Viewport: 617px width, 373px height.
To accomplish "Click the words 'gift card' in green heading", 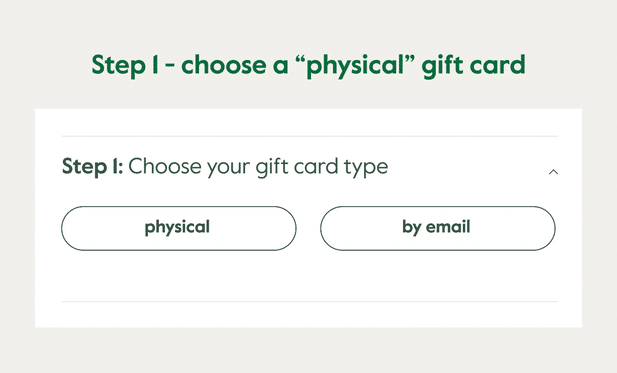I will 474,65.
